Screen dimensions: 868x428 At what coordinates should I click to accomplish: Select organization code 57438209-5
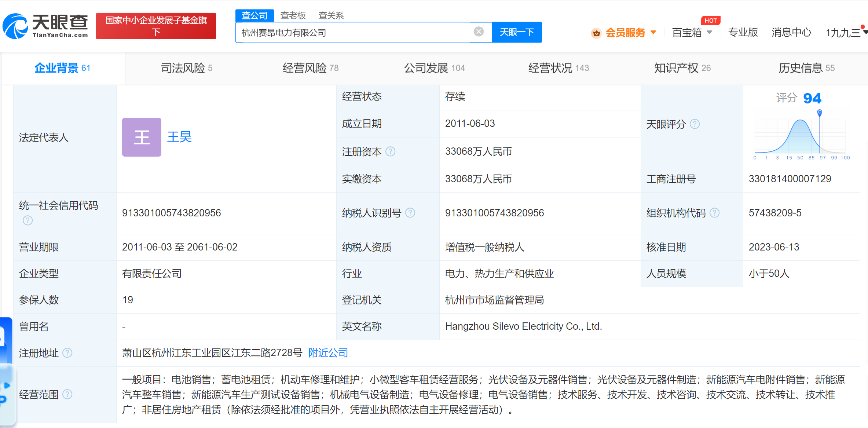(775, 213)
